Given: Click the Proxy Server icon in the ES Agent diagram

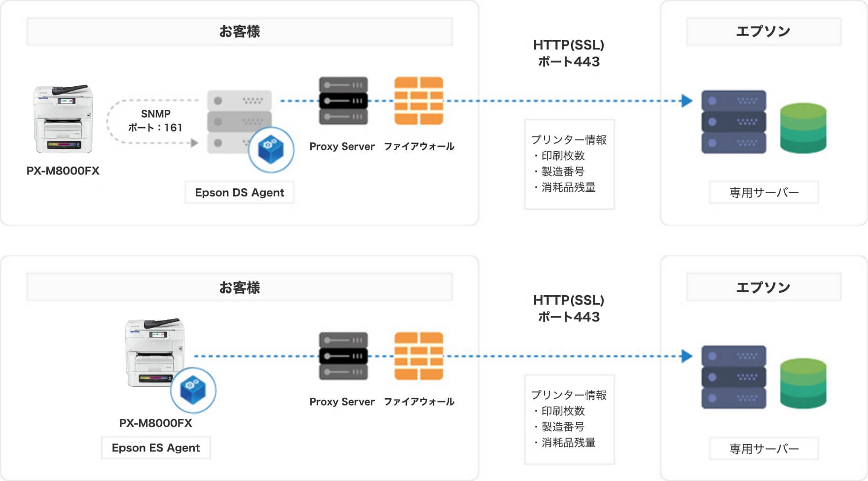Looking at the screenshot, I should 343,356.
